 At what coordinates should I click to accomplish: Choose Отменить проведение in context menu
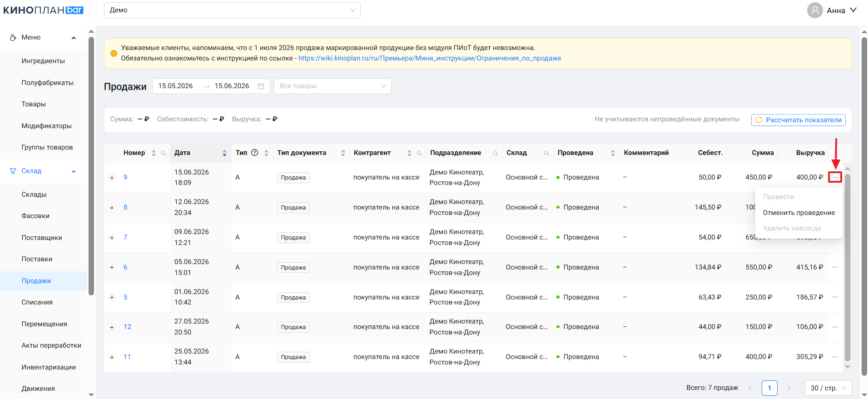[x=799, y=213]
